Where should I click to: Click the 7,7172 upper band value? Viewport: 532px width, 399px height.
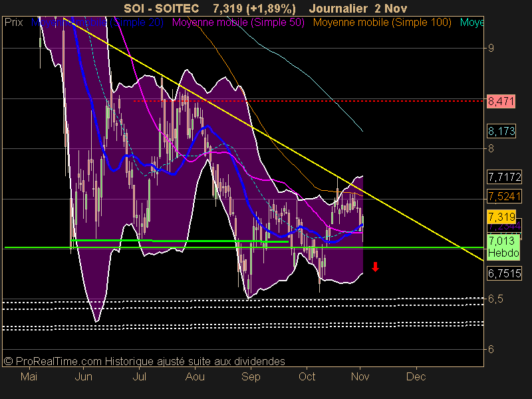point(504,177)
